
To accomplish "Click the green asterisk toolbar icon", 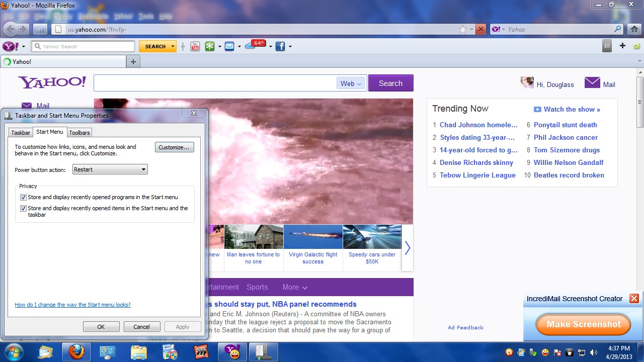I will (209, 46).
